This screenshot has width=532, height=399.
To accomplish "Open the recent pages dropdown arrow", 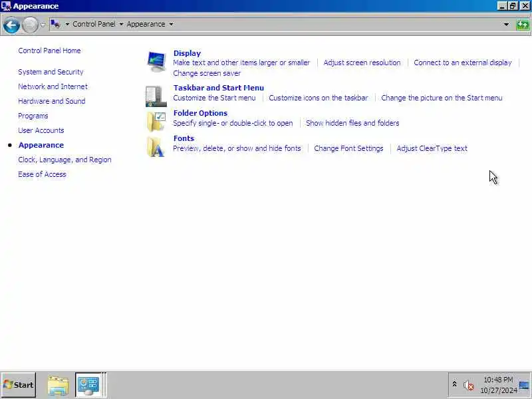I will pos(43,25).
